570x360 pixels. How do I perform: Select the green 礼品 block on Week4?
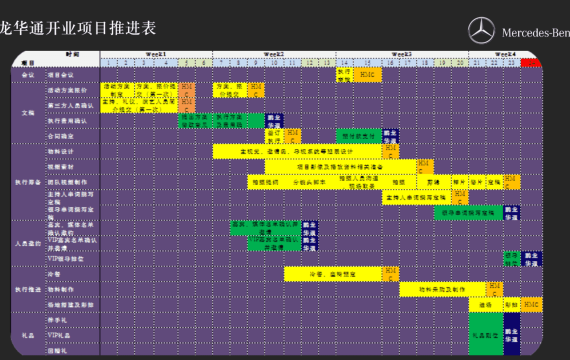[x=486, y=334]
